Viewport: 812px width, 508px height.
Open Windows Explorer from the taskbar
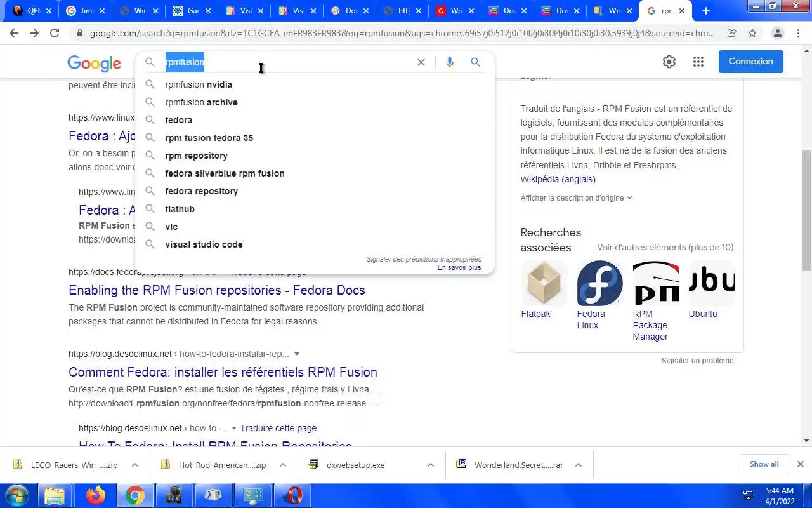(55, 495)
